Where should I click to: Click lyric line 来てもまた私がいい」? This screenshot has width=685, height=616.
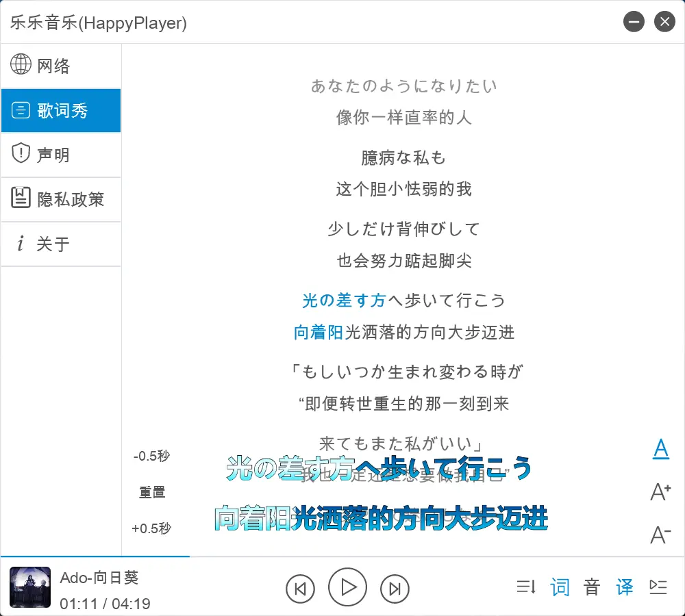[x=401, y=444]
